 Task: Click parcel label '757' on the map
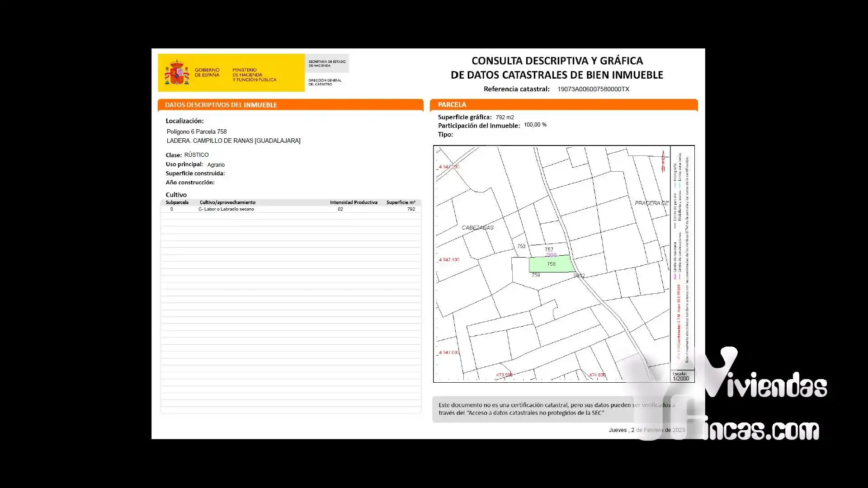tap(549, 249)
